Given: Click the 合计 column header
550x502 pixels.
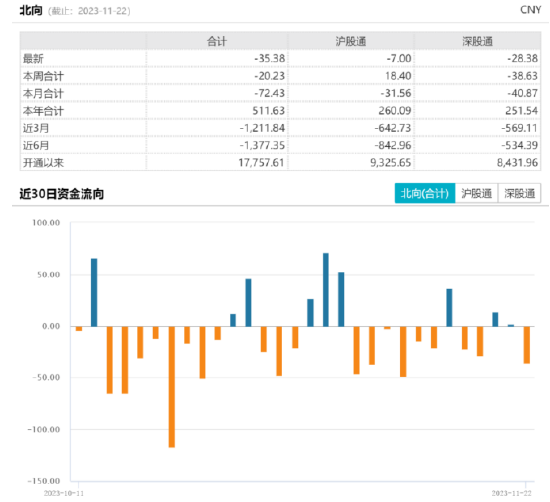Looking at the screenshot, I should 217,41.
